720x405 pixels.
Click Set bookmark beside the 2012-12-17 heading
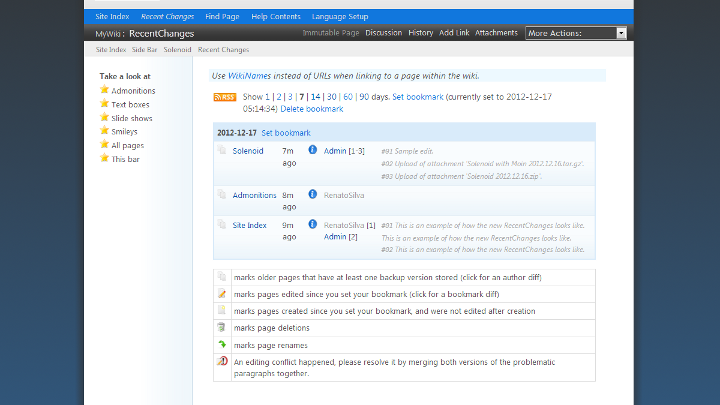coord(286,132)
